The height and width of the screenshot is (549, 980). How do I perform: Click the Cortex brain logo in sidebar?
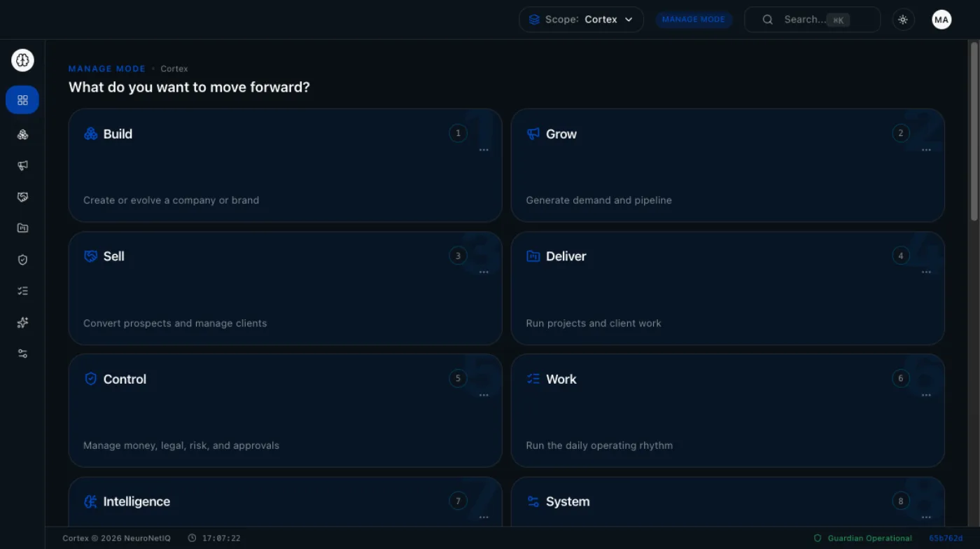(x=22, y=60)
